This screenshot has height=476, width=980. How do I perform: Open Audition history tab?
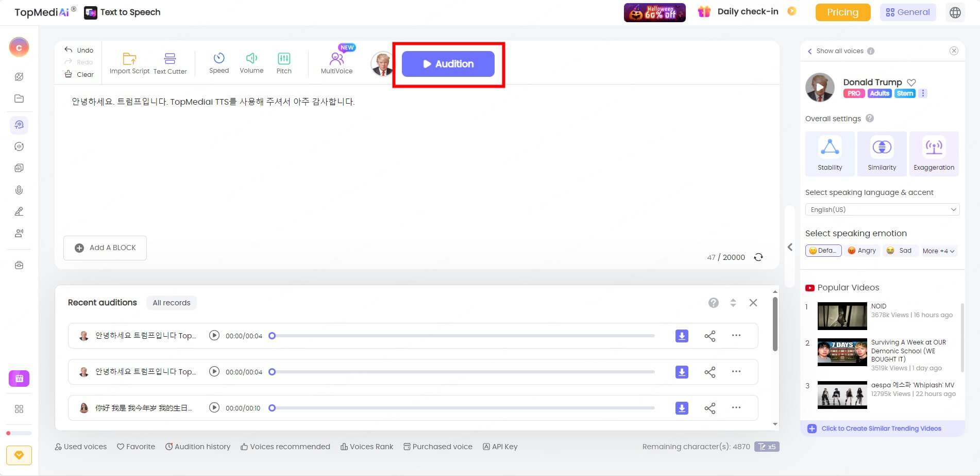[x=198, y=447]
